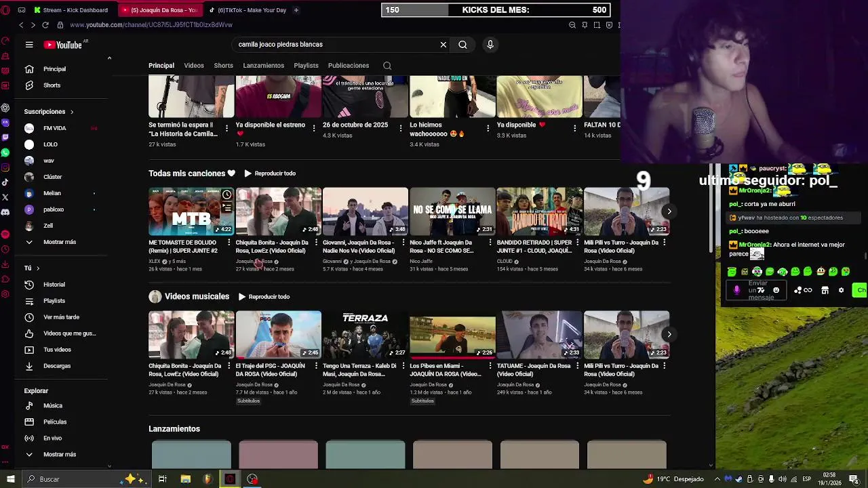Open Videos musicales section heading
868x488 pixels.
197,297
